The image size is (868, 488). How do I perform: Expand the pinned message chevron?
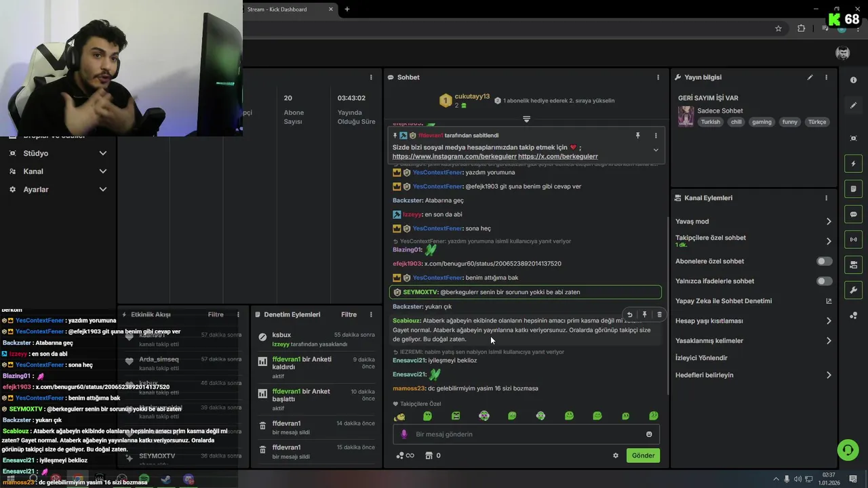[x=656, y=150]
